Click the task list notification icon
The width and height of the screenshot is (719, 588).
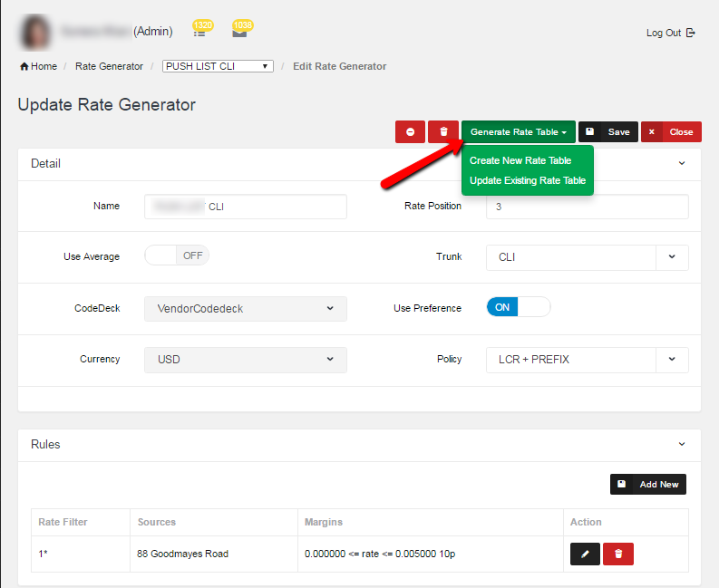[199, 33]
